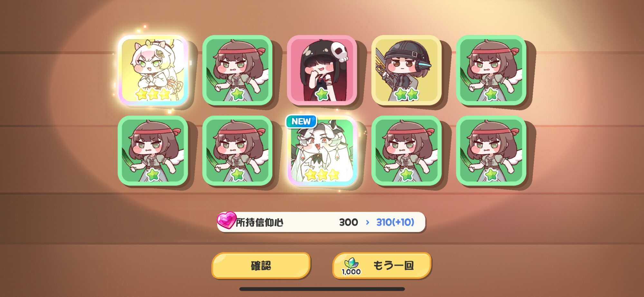The width and height of the screenshot is (644, 297).
Task: Click the pink heart gem icon
Action: tap(226, 220)
